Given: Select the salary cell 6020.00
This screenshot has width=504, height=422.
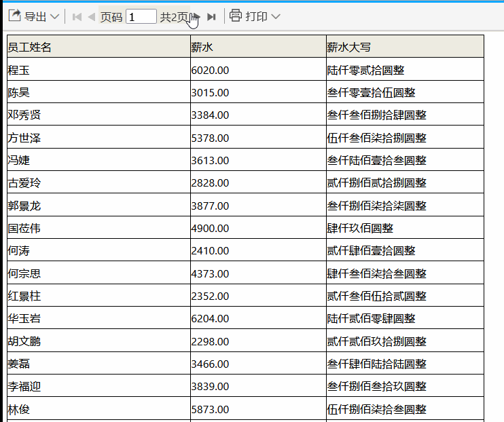Looking at the screenshot, I should click(x=258, y=69).
